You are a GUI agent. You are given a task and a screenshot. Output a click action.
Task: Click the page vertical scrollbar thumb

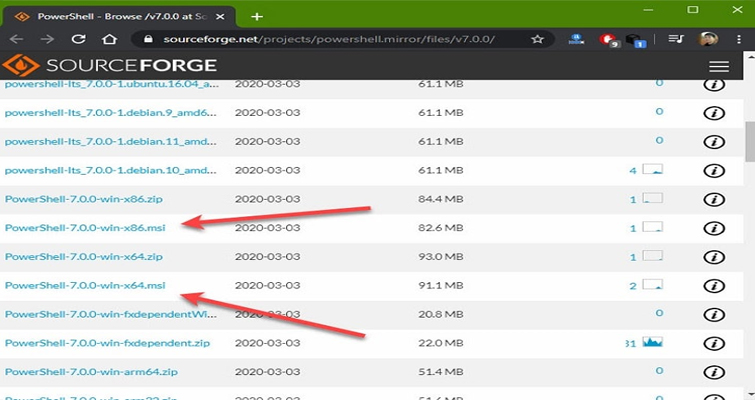(x=750, y=142)
